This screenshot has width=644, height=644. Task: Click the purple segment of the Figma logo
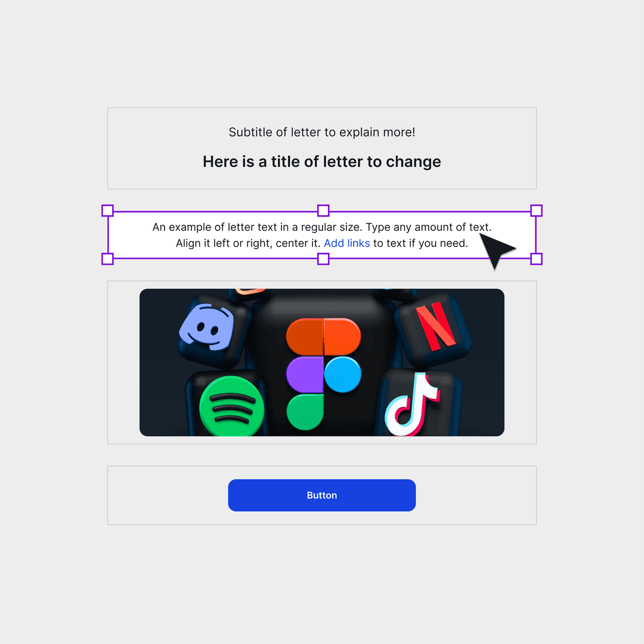point(305,374)
